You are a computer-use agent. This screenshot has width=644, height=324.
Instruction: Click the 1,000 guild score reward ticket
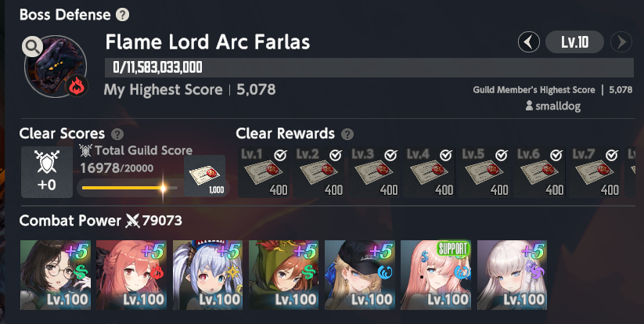point(204,175)
